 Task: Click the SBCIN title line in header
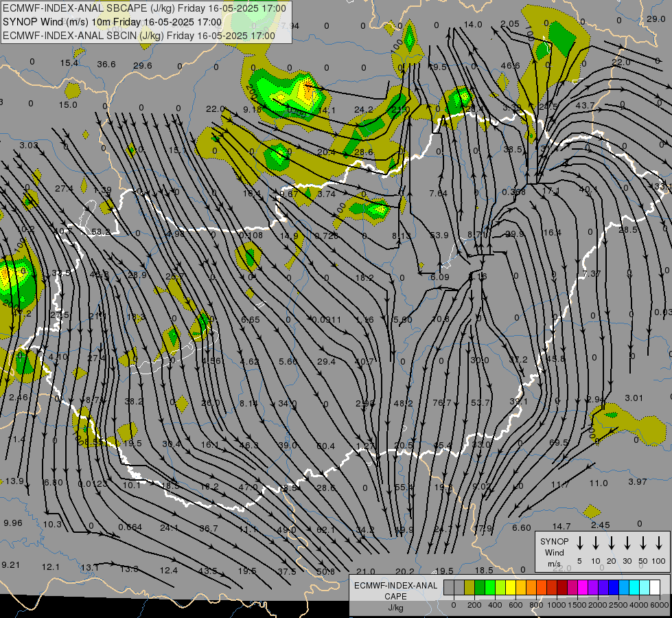139,36
